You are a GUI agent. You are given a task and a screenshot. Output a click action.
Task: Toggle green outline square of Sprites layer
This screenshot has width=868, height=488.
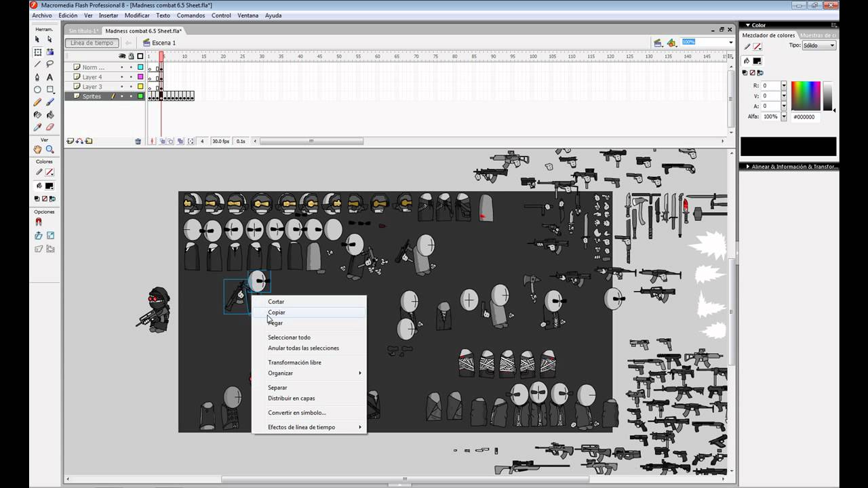pos(140,96)
